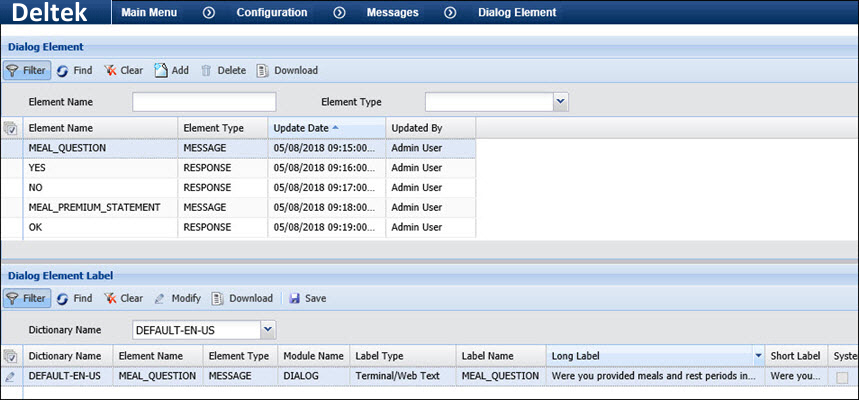Screen dimensions: 859x400
Task: Open the Element Type dropdown
Action: (560, 101)
